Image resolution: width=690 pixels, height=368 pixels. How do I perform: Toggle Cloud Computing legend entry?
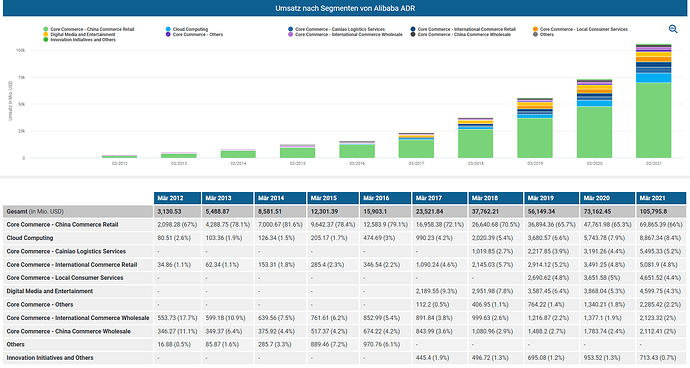(187, 29)
